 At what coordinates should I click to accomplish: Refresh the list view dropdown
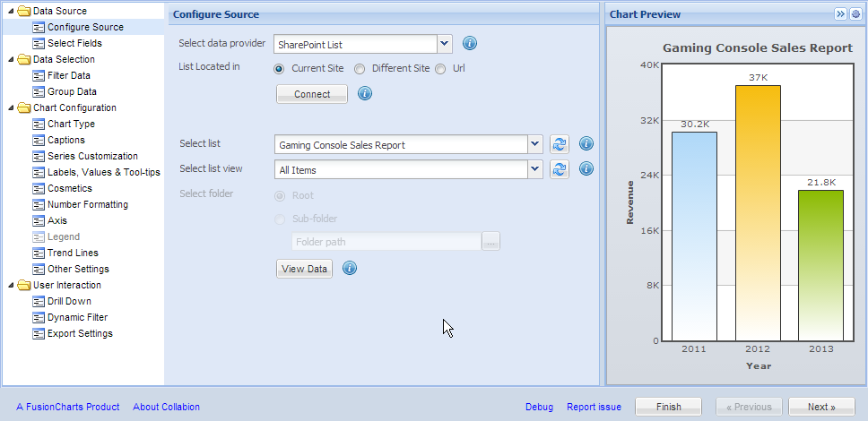click(x=560, y=169)
